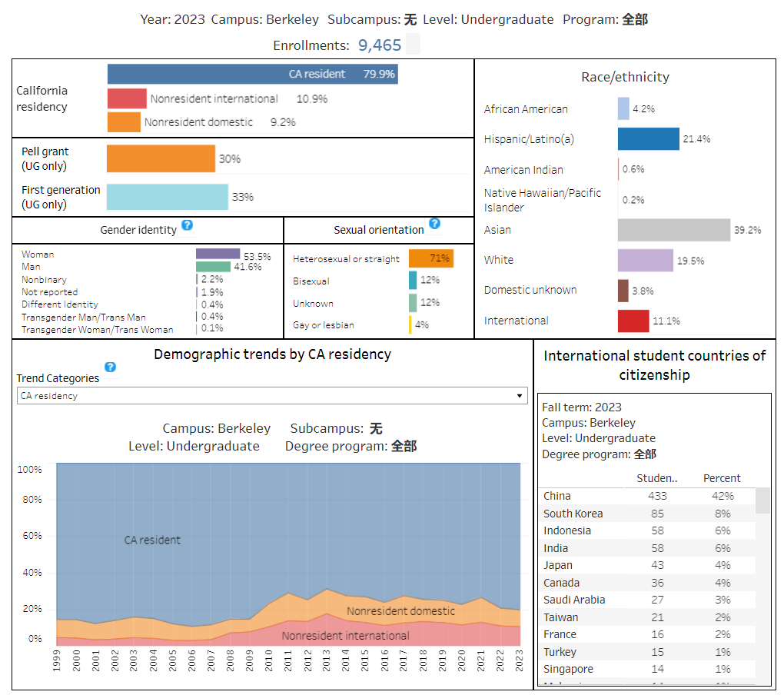Click the Nonresident domestic area label

(x=401, y=611)
